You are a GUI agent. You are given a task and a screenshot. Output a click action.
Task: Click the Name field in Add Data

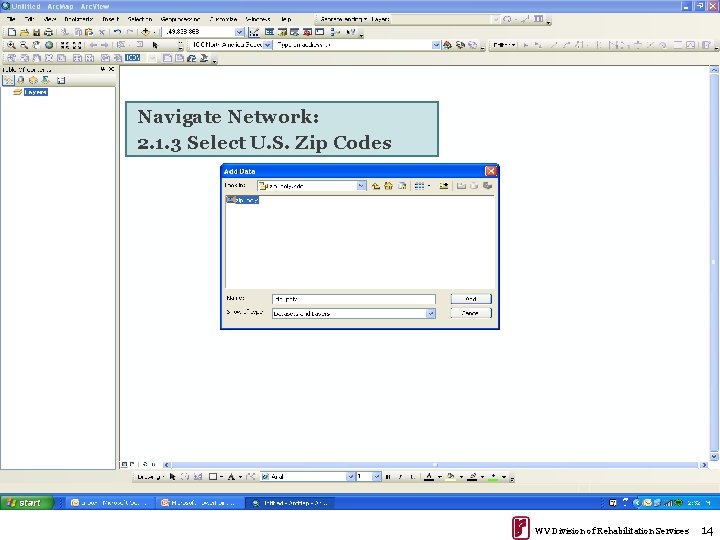(354, 299)
